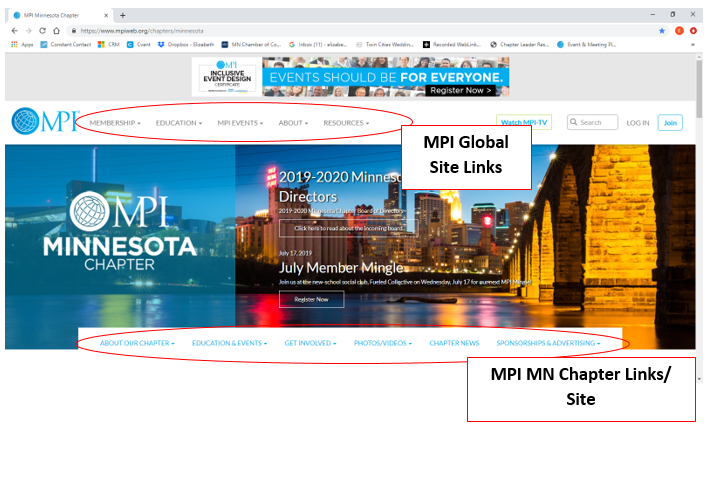Click the Join button
Viewport: 716px width, 489px height.
coord(670,122)
